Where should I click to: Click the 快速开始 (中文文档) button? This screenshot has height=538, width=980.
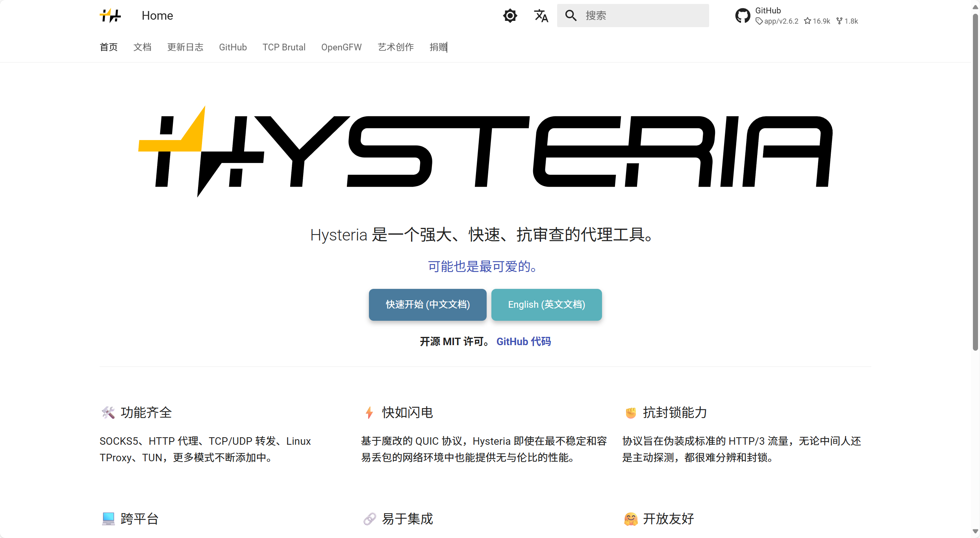click(x=428, y=305)
